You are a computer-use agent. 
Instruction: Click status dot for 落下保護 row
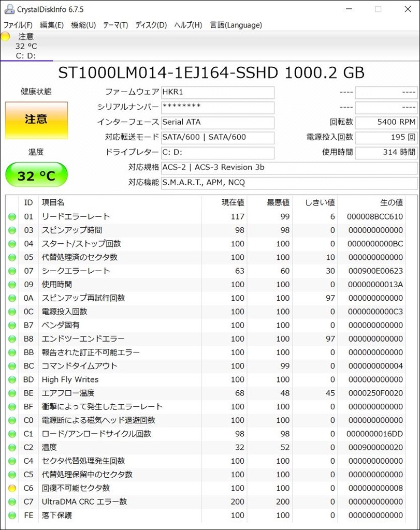(x=12, y=515)
